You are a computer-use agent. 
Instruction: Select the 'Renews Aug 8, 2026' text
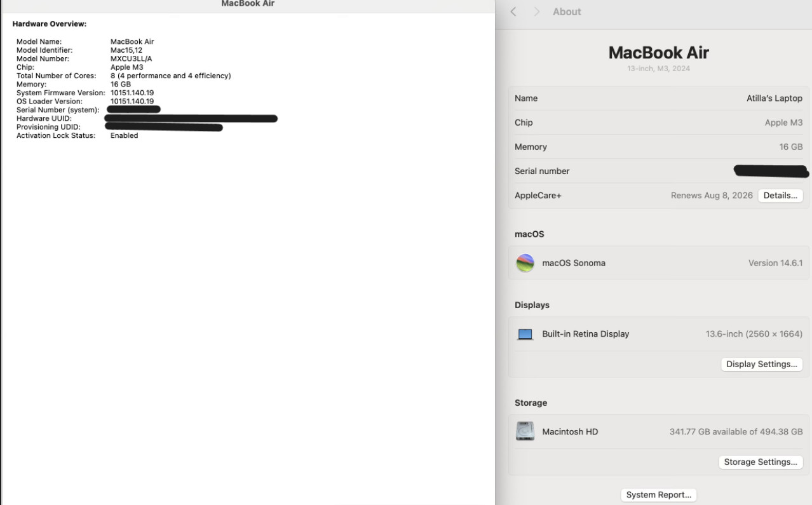coord(712,196)
